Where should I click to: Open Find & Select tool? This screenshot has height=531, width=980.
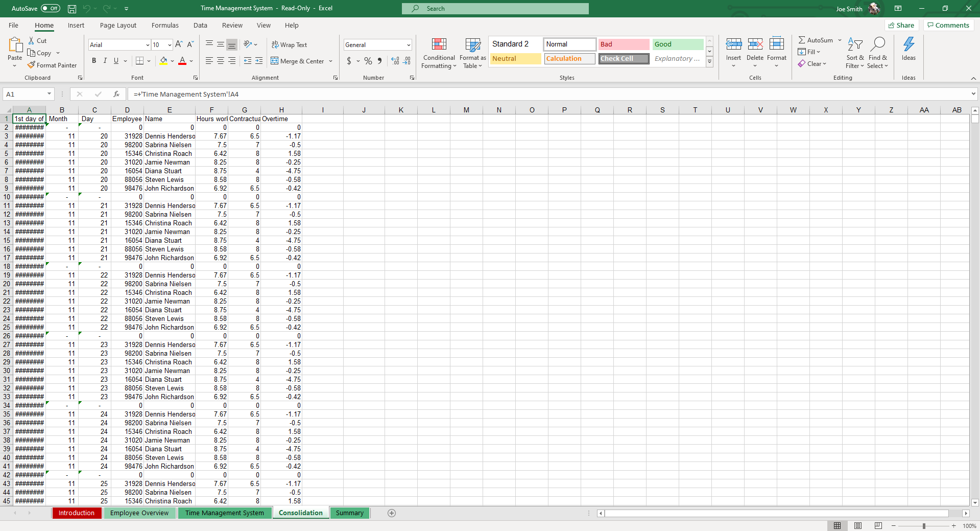click(878, 53)
